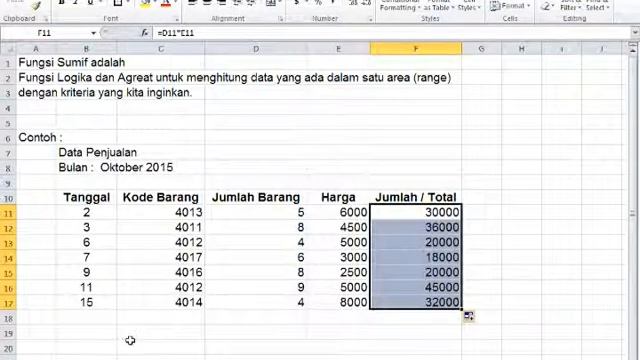
Task: Click 'Bulan : Oktober 2015' cell
Action: [x=116, y=168]
